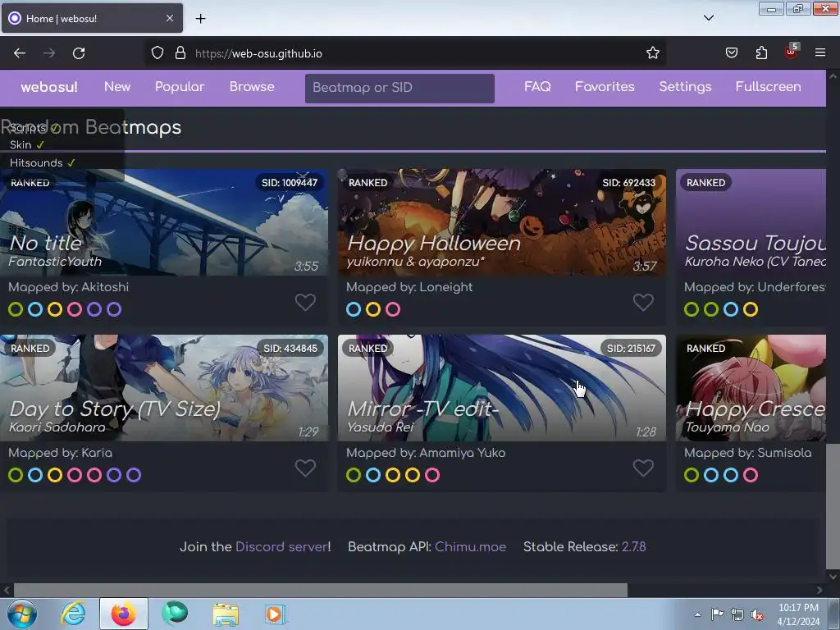Focus the web-osu.github.io address bar
840x630 pixels.
(407, 53)
